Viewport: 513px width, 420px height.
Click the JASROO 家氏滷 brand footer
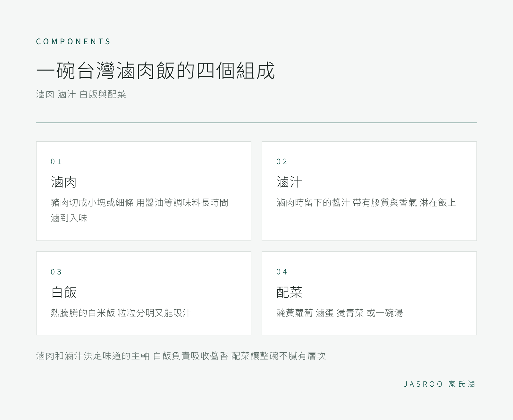[x=439, y=384]
